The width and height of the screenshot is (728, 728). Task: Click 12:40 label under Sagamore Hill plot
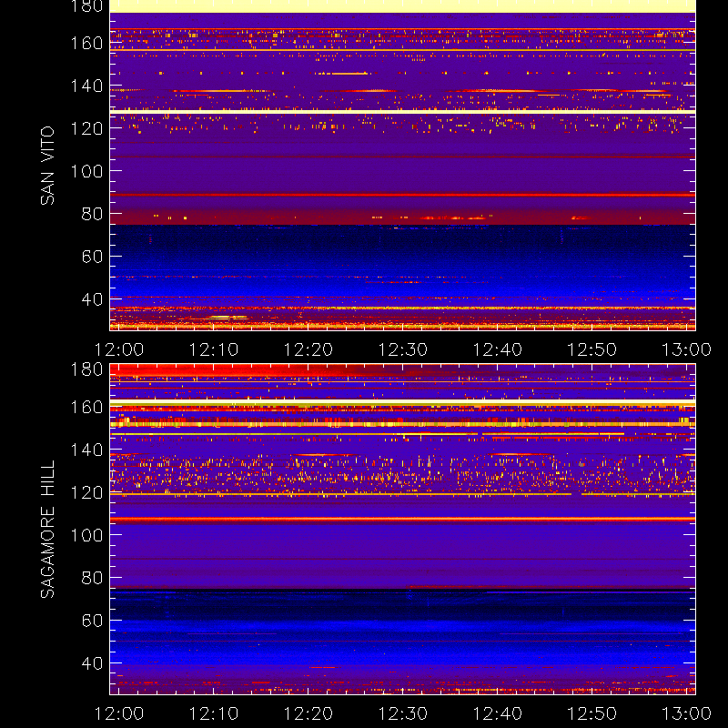point(497,713)
